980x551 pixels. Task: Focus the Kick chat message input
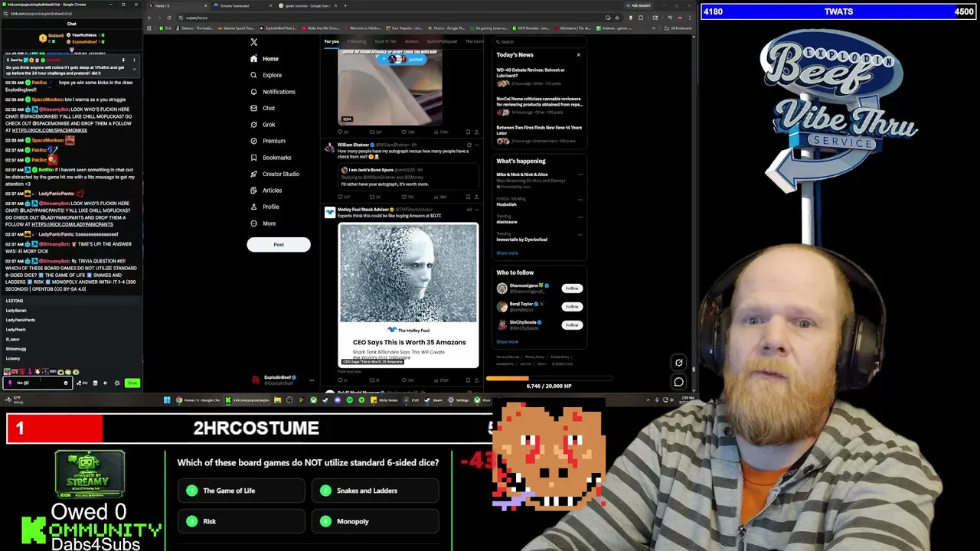click(x=38, y=383)
